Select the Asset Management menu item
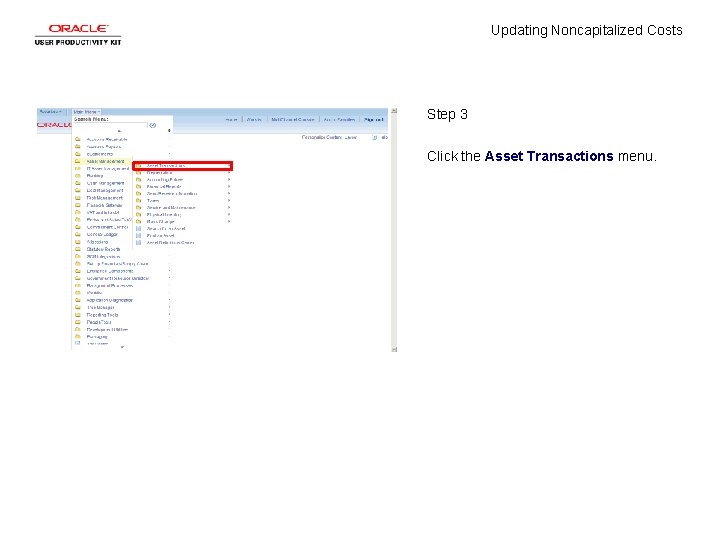720x540 pixels. coord(106,161)
